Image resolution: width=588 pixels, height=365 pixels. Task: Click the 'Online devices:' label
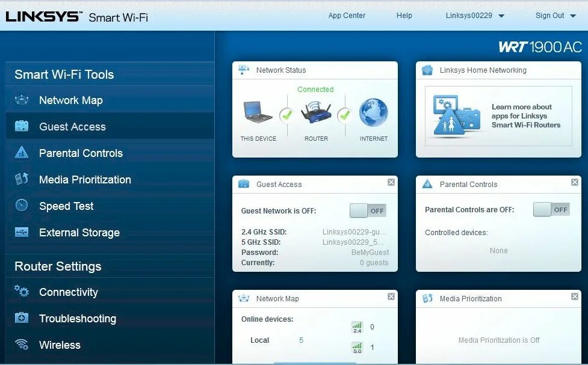[x=267, y=319]
